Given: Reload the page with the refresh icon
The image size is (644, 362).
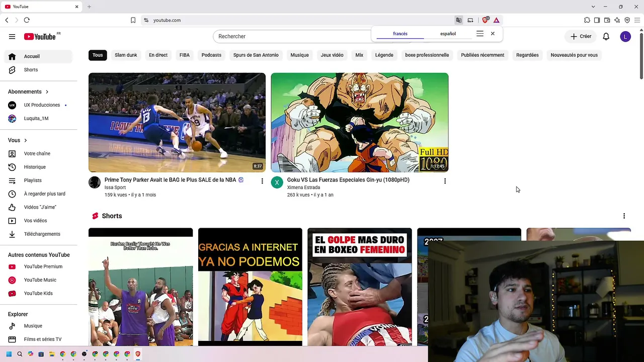Looking at the screenshot, I should [x=27, y=20].
